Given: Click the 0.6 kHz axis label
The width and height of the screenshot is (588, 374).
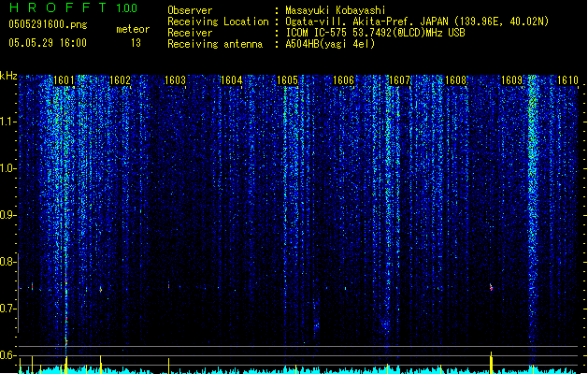Looking at the screenshot, I should 8,355.
